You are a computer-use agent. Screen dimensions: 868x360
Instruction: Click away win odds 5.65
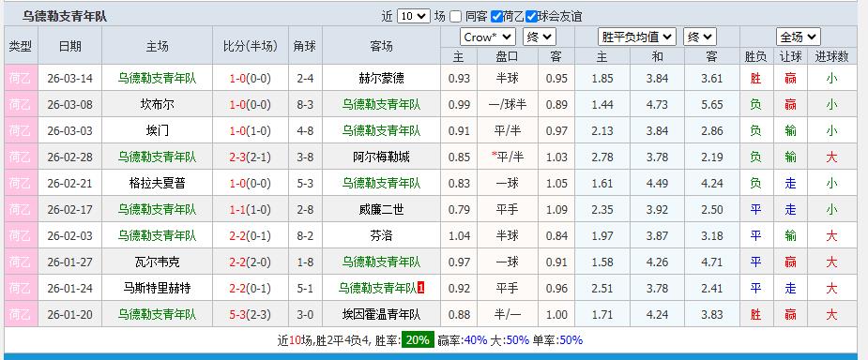(x=712, y=104)
